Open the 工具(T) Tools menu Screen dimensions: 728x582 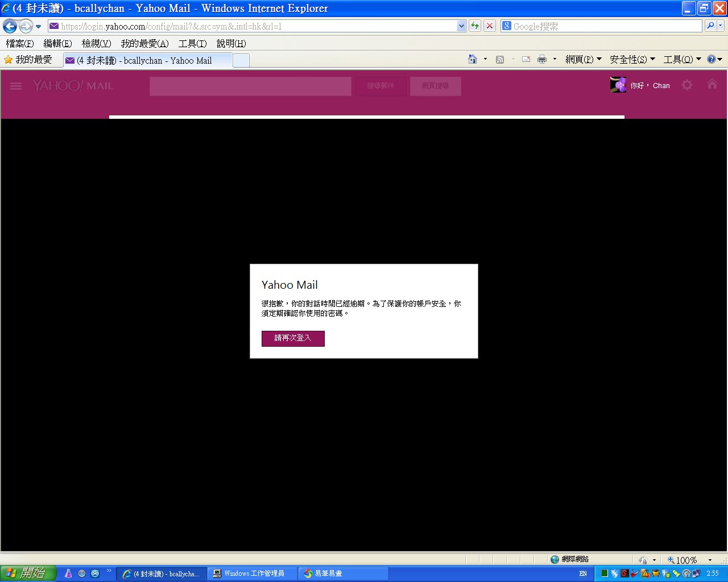192,44
